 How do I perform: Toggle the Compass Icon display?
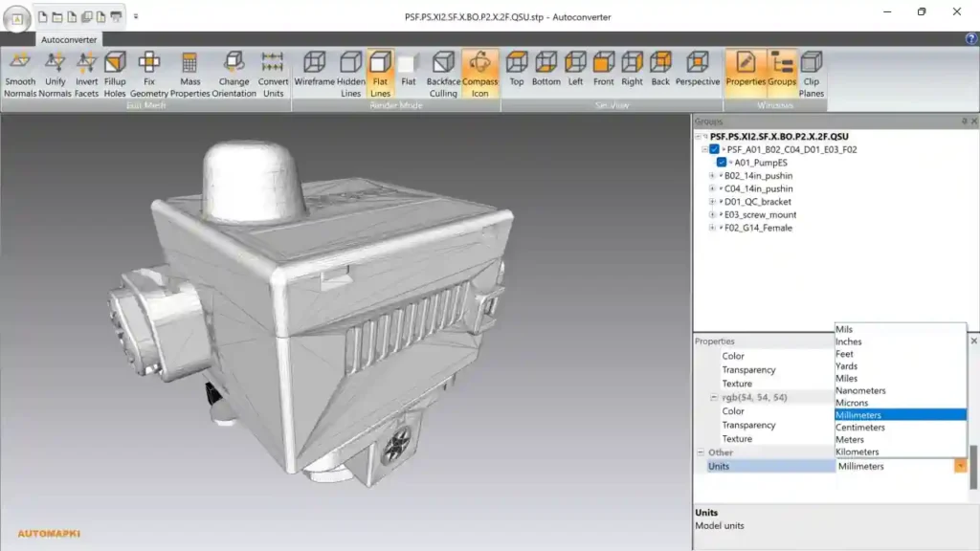(480, 75)
